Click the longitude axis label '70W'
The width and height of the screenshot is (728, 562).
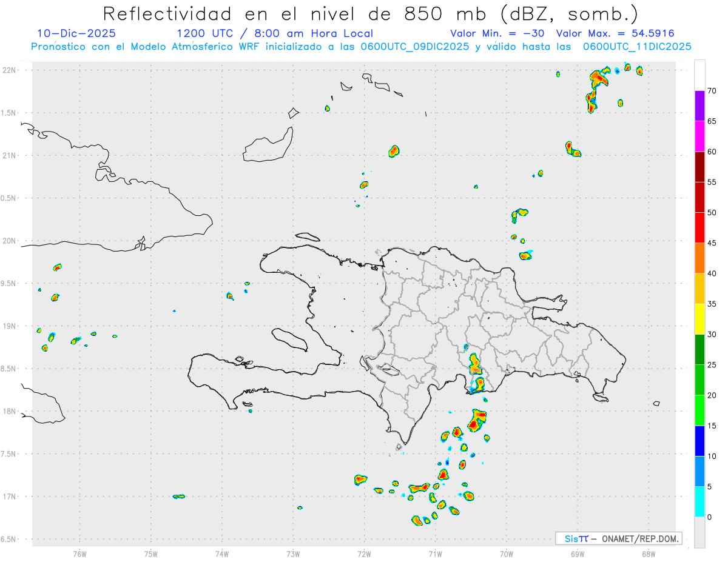[507, 554]
